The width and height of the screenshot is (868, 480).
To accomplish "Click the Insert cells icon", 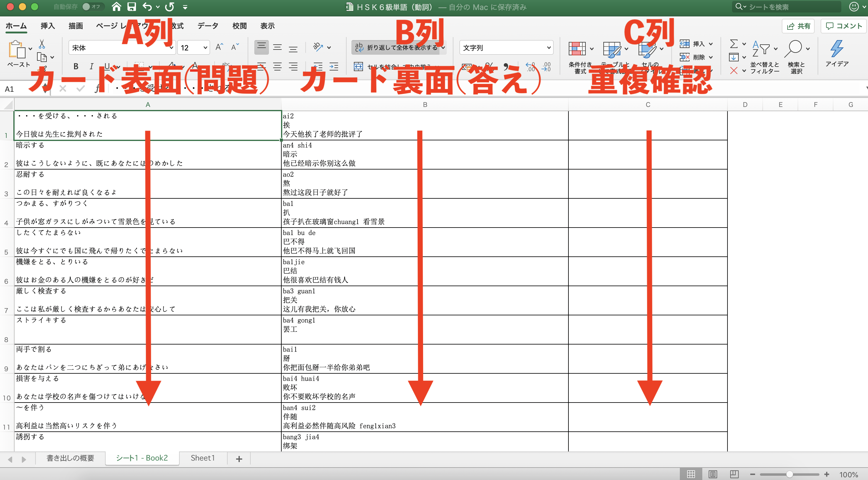I will click(x=685, y=44).
